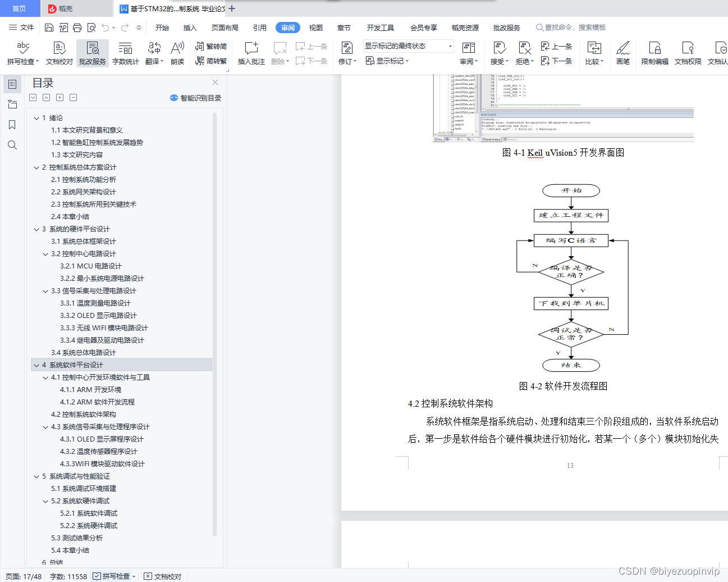The width and height of the screenshot is (728, 582).
Task: Open Document Permissions (文档权限)
Action: [x=688, y=53]
